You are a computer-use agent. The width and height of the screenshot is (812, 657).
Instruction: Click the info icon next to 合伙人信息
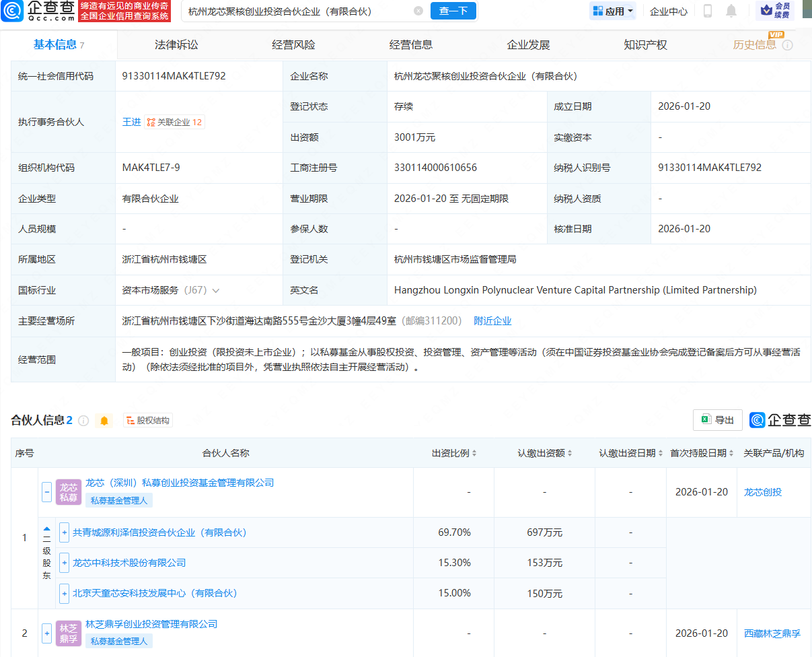83,419
